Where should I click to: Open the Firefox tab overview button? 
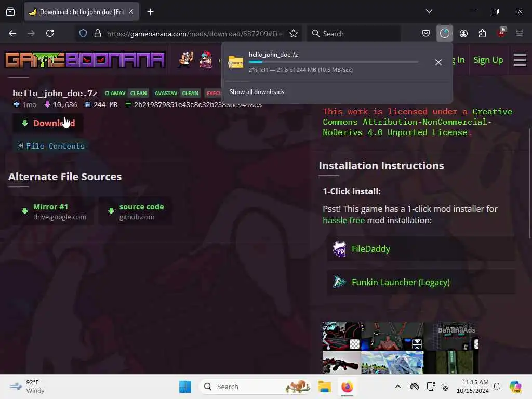10,12
